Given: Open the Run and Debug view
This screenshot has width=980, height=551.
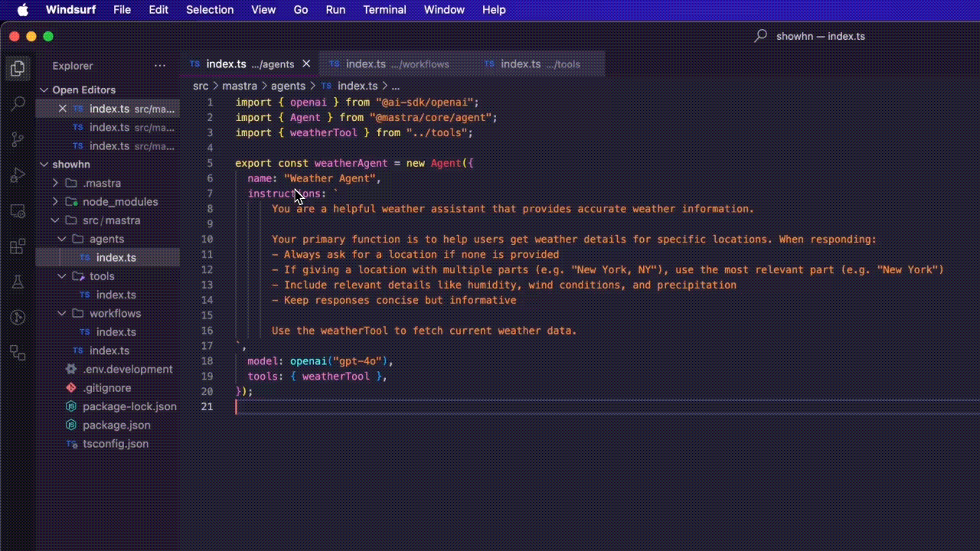Looking at the screenshot, I should [x=17, y=175].
